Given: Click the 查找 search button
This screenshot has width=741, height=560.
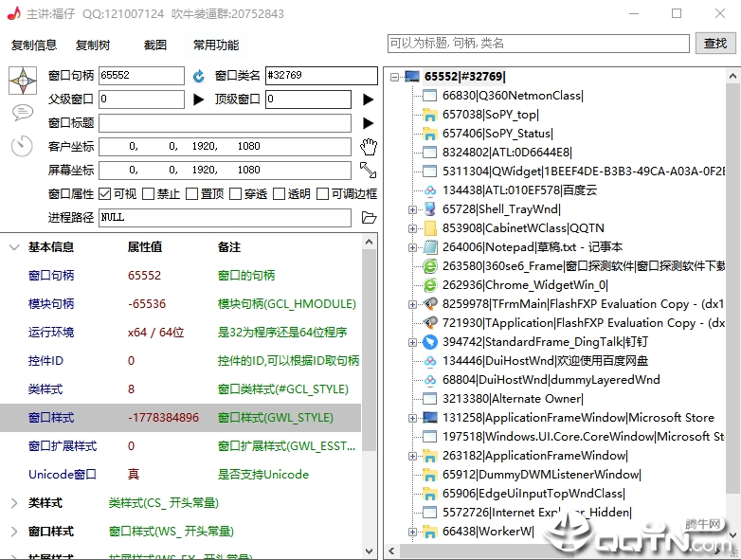Looking at the screenshot, I should [715, 44].
